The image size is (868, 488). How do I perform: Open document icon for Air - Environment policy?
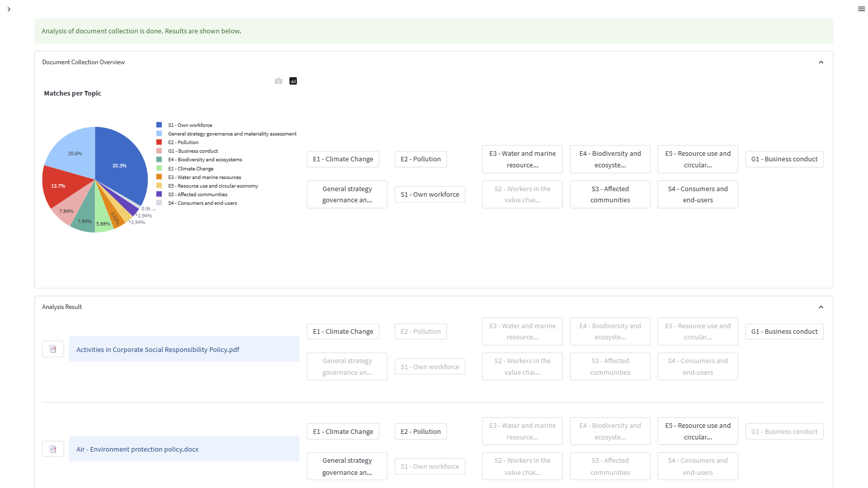point(53,449)
